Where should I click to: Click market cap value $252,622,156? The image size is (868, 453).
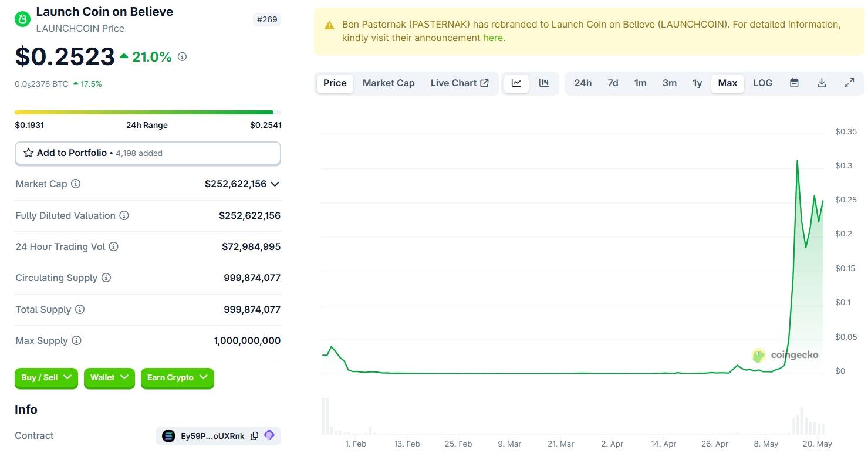pos(235,184)
